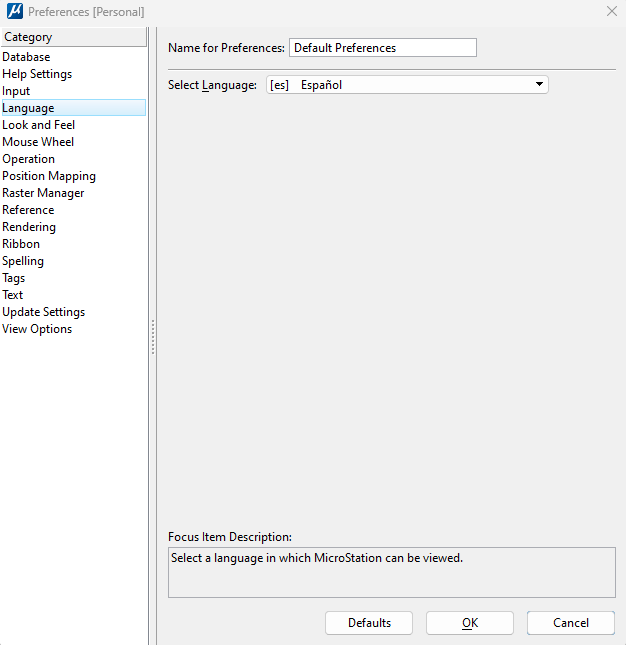
Task: Confirm with the OK button
Action: coord(470,623)
